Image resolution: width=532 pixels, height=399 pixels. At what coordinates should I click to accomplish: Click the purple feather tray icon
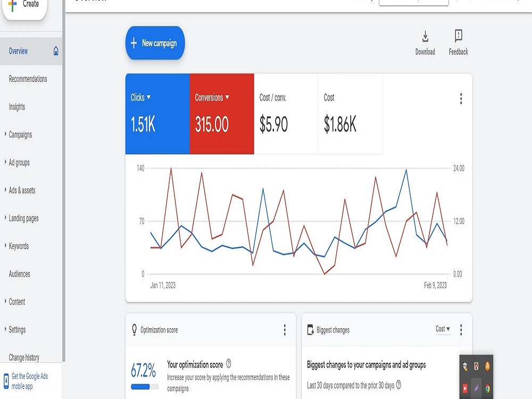pos(476,387)
